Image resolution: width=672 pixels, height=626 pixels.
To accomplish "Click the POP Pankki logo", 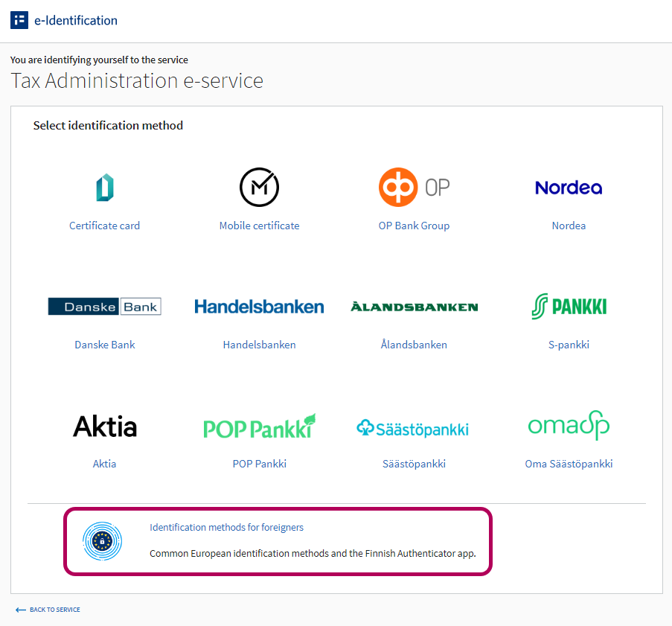I will pos(259,427).
